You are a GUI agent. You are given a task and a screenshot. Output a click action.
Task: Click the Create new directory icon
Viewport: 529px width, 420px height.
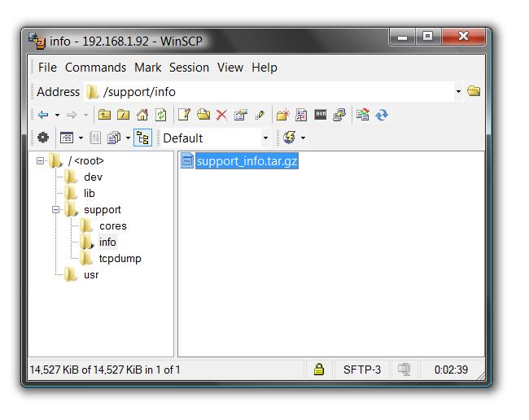click(x=282, y=115)
